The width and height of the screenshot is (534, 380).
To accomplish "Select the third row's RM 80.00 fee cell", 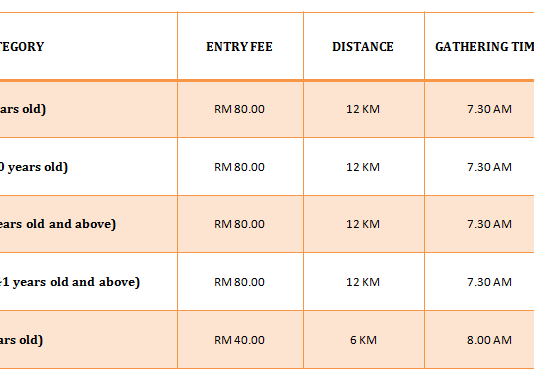I will click(240, 224).
